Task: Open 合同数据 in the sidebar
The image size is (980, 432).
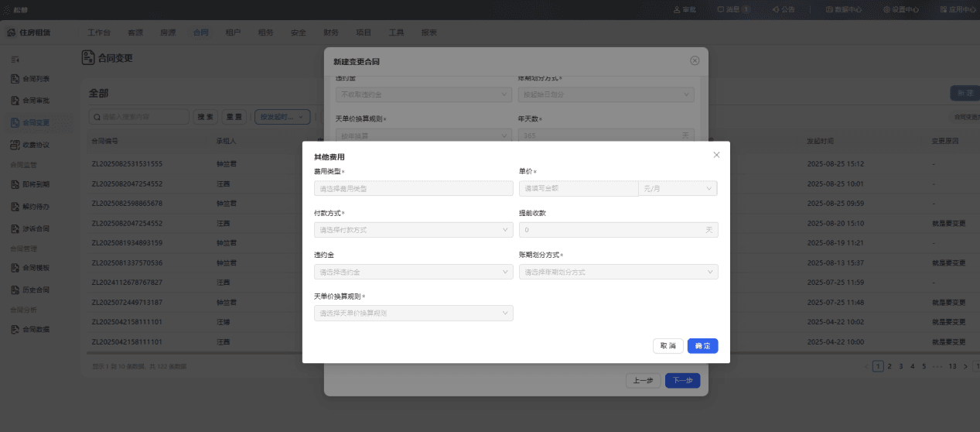Action: click(31, 329)
